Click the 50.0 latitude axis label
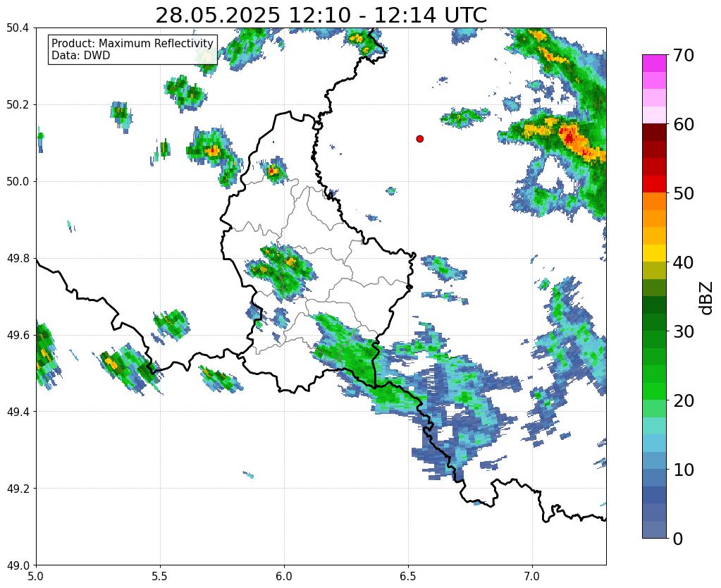This screenshot has width=721, height=588. pos(18,182)
